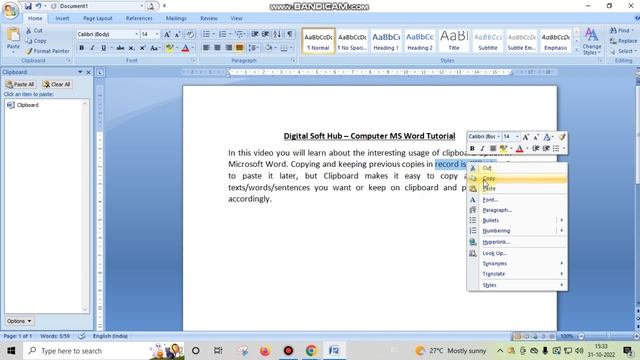Click Format Painter in the ribbon
The height and width of the screenshot is (360, 640).
pos(47,51)
